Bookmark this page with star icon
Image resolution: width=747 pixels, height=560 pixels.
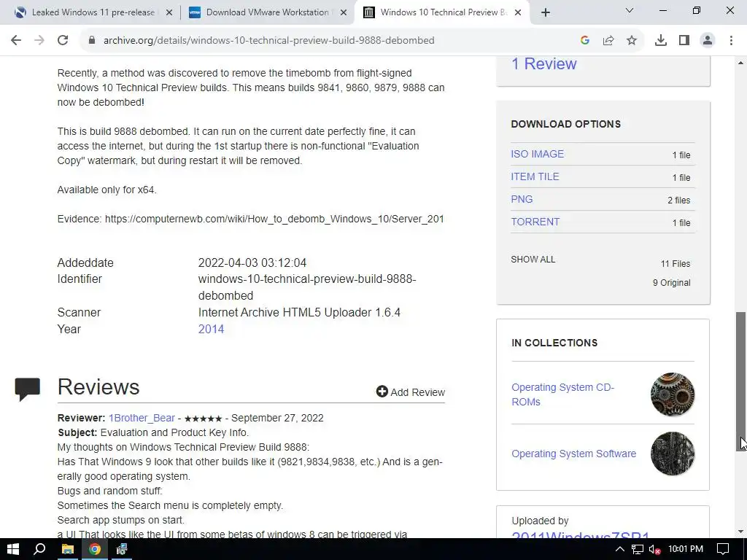click(632, 41)
